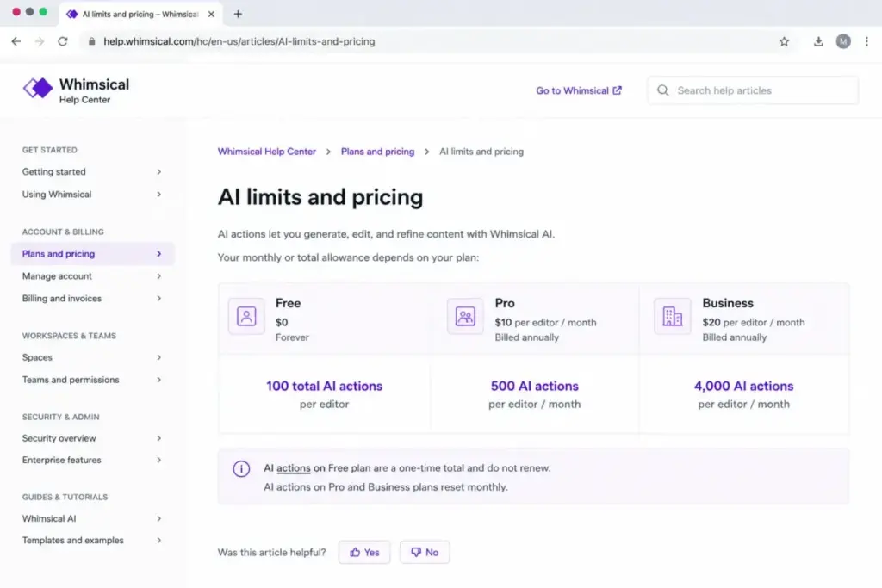Click the $10 per editor / month text
Screen dimensions: 882x588
click(x=545, y=323)
